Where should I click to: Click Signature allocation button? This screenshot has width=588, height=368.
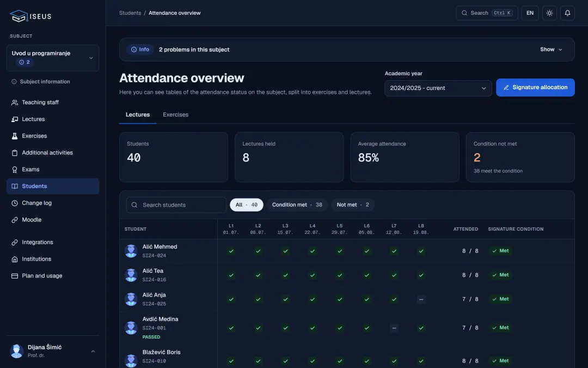(535, 87)
